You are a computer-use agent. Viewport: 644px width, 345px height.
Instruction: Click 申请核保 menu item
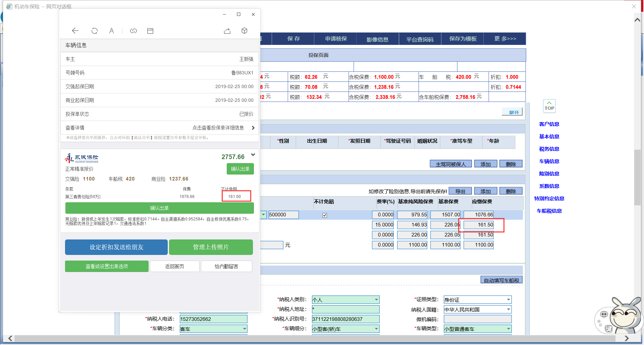pos(336,39)
